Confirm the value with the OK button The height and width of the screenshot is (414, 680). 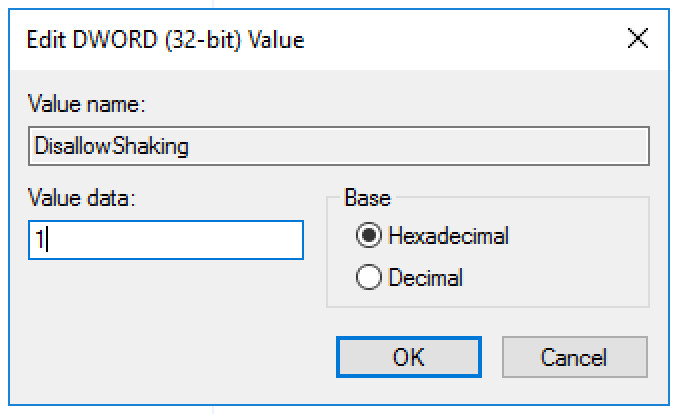[x=409, y=357]
